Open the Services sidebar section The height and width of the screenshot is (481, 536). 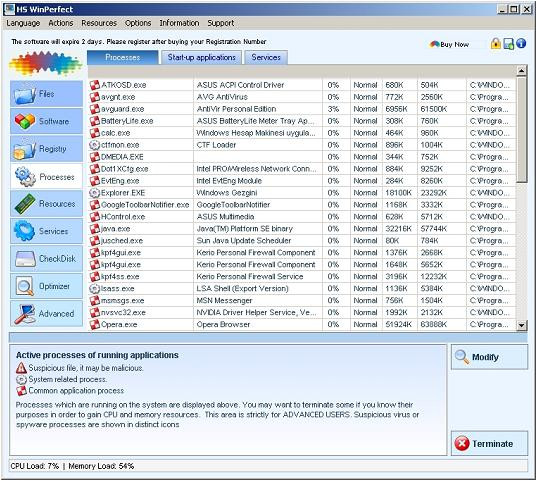tap(46, 231)
